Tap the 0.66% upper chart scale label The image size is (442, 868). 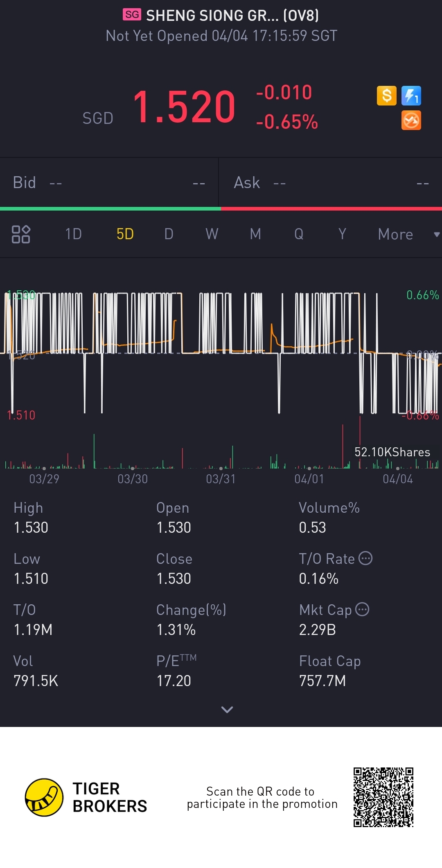tap(423, 295)
